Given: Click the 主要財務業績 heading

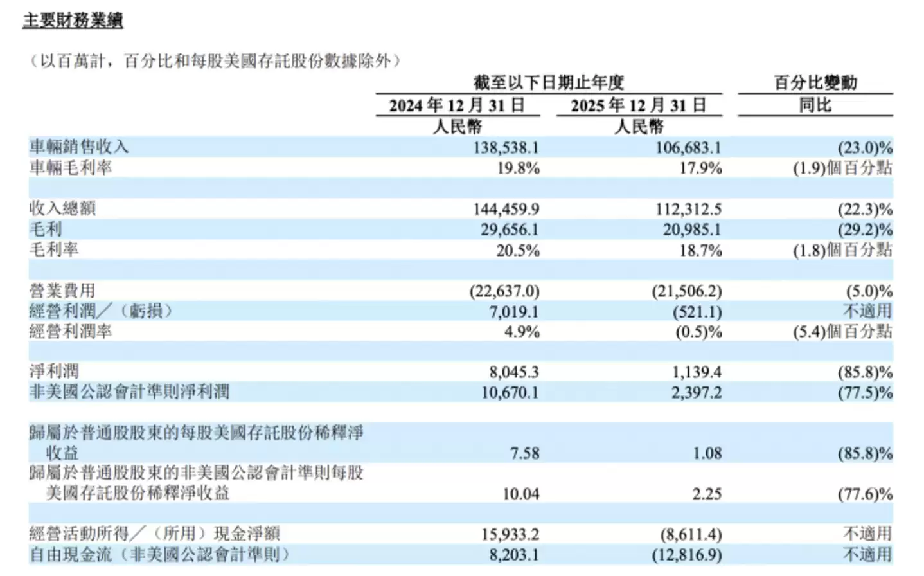Looking at the screenshot, I should 73,21.
